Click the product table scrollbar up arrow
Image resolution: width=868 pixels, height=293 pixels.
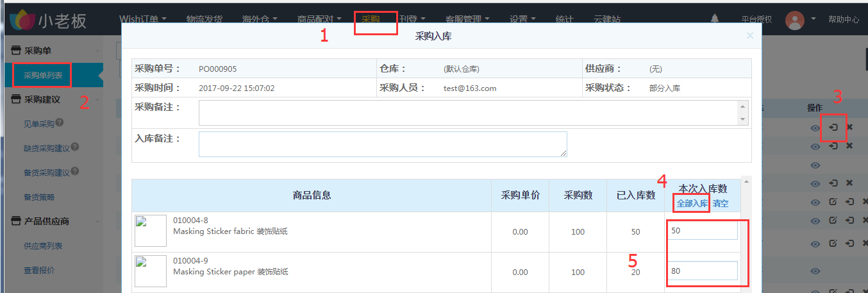pos(745,181)
